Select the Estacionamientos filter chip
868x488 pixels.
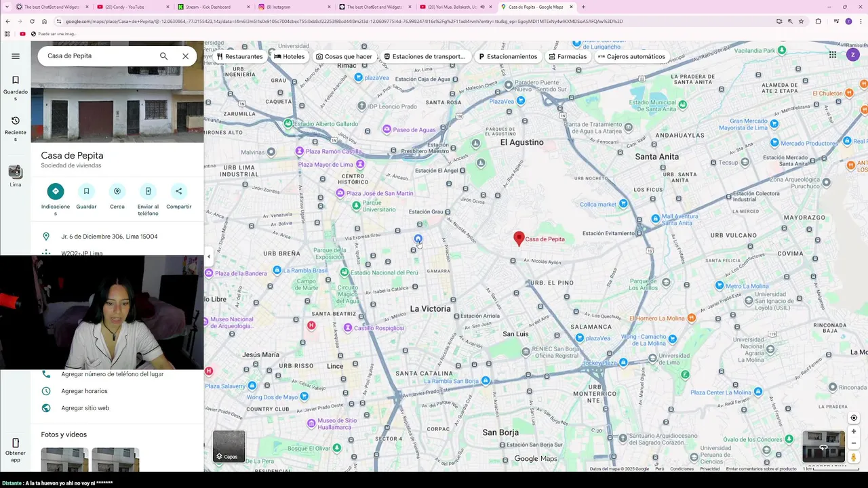[x=508, y=56]
